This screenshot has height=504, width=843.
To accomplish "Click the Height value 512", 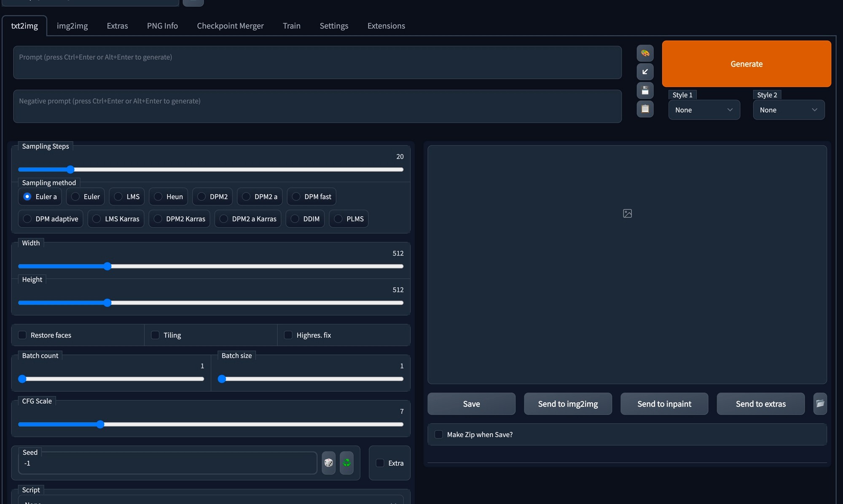I will coord(398,290).
